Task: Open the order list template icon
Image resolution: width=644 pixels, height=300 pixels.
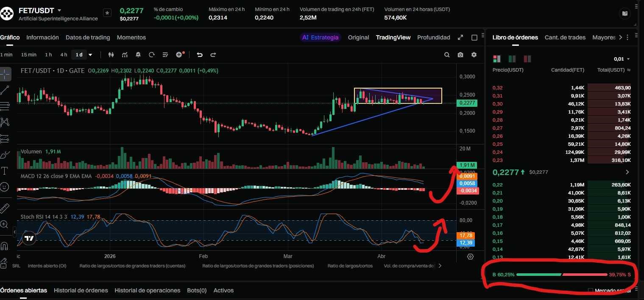Action: click(165, 55)
